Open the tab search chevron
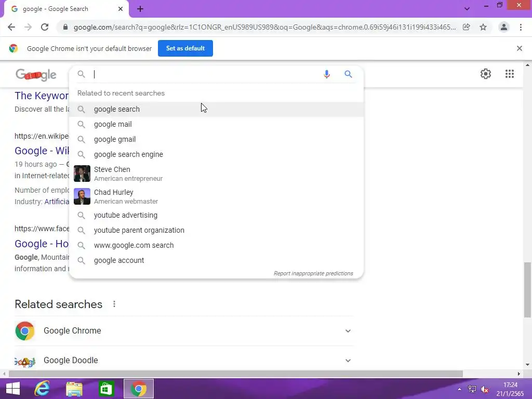The height and width of the screenshot is (399, 532). [x=467, y=9]
